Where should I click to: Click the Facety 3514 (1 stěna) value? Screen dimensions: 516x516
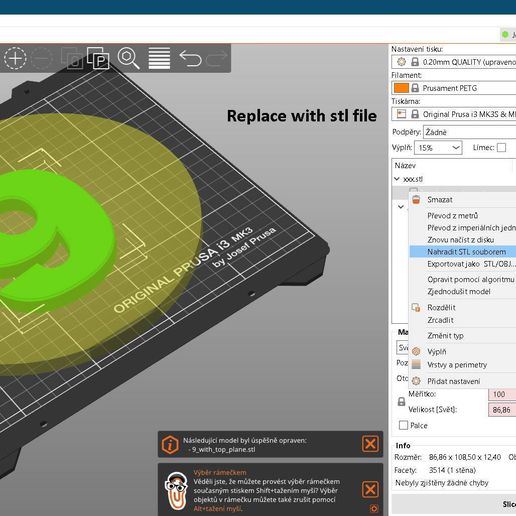pyautogui.click(x=452, y=470)
